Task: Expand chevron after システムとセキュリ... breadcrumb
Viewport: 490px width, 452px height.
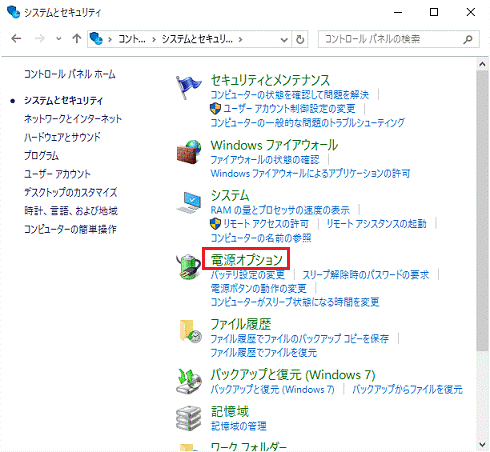Action: pos(240,40)
